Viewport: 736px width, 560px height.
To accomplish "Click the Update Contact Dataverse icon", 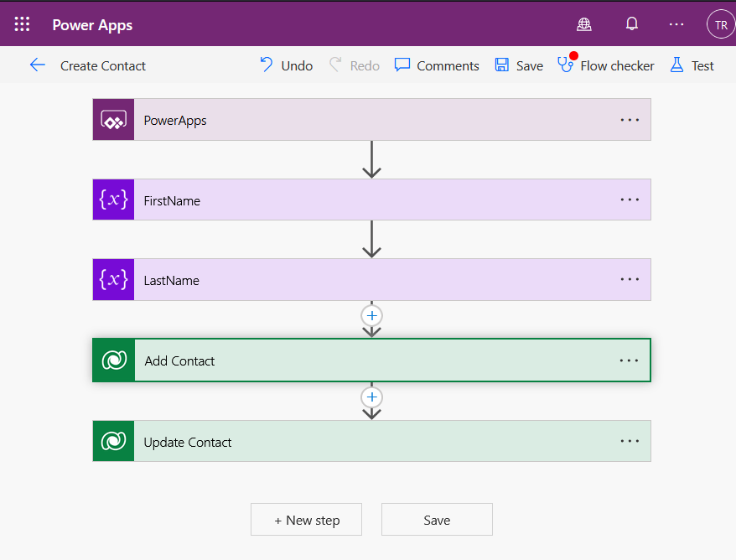I will click(x=114, y=441).
